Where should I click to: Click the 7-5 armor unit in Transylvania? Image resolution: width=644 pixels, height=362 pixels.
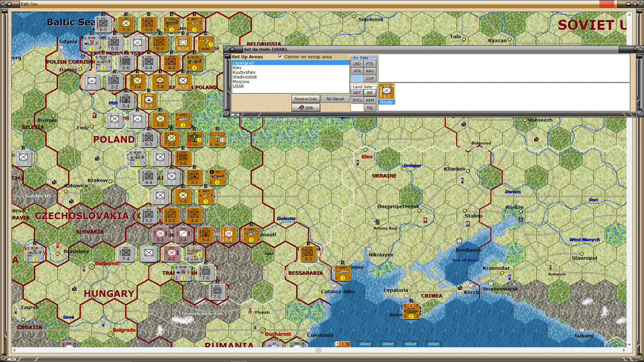pyautogui.click(x=217, y=292)
